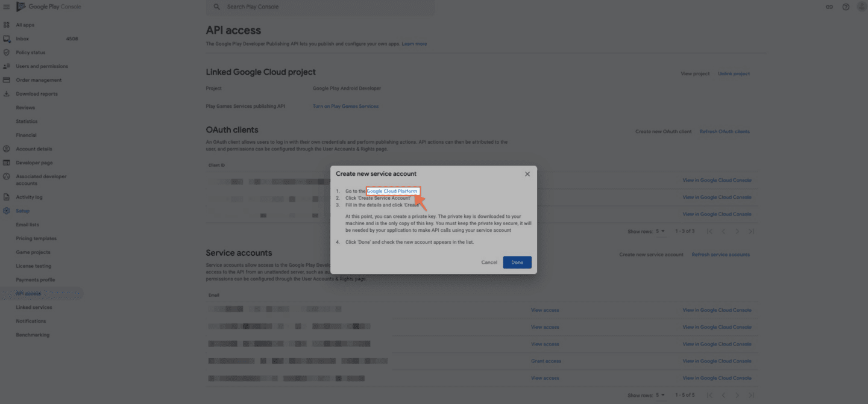Jump to last page of OAuth clients

point(751,231)
